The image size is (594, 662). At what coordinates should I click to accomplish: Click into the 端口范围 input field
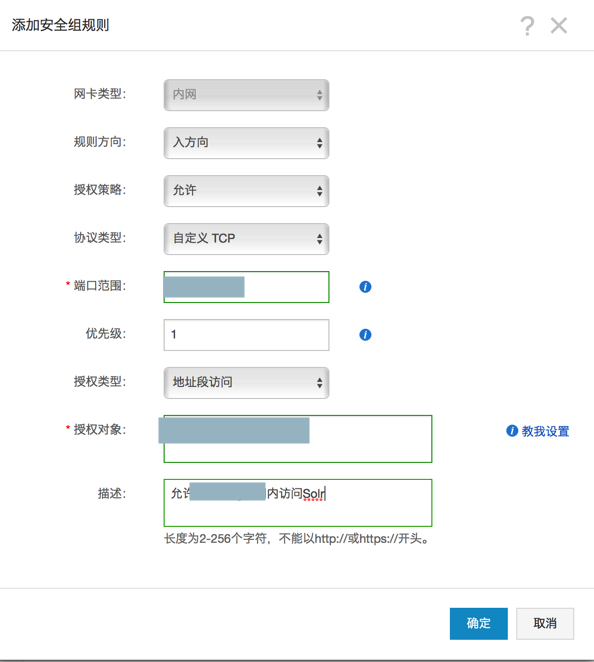(x=246, y=287)
